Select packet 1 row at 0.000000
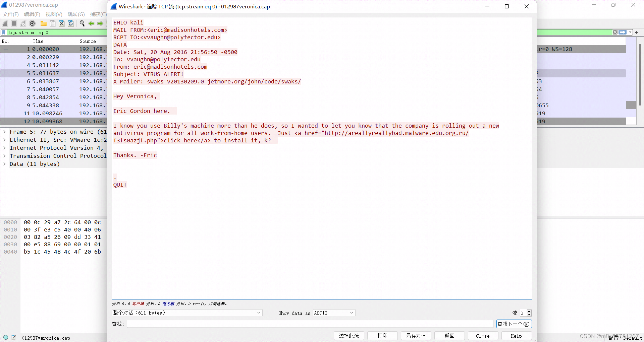Viewport: 644px width, 342px height. point(54,49)
